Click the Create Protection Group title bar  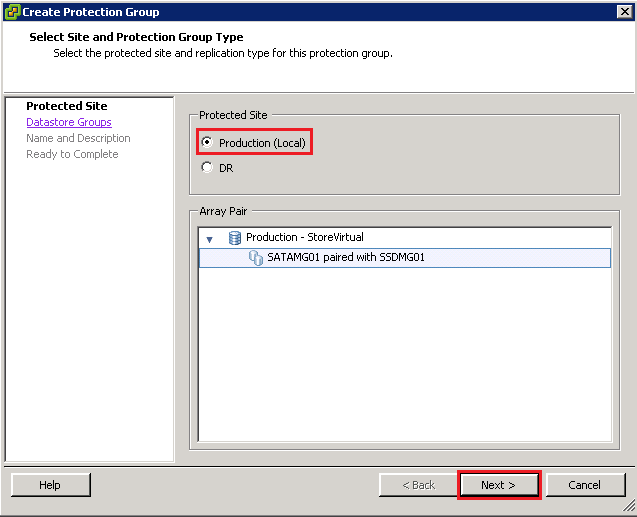click(x=300, y=12)
